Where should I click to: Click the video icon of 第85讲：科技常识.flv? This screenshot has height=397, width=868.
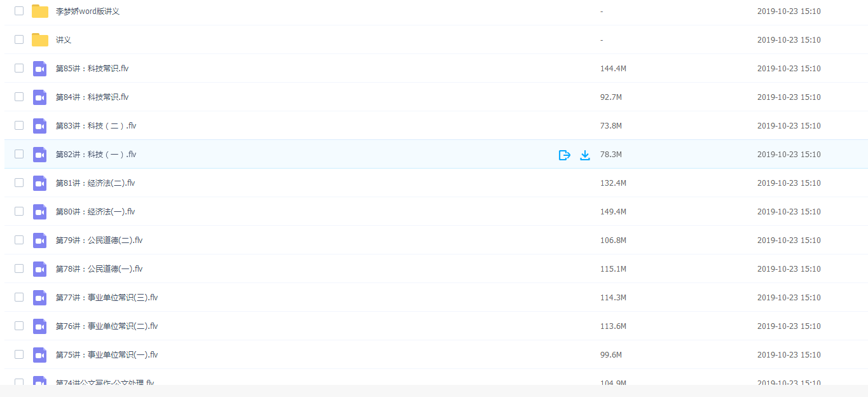coord(40,68)
